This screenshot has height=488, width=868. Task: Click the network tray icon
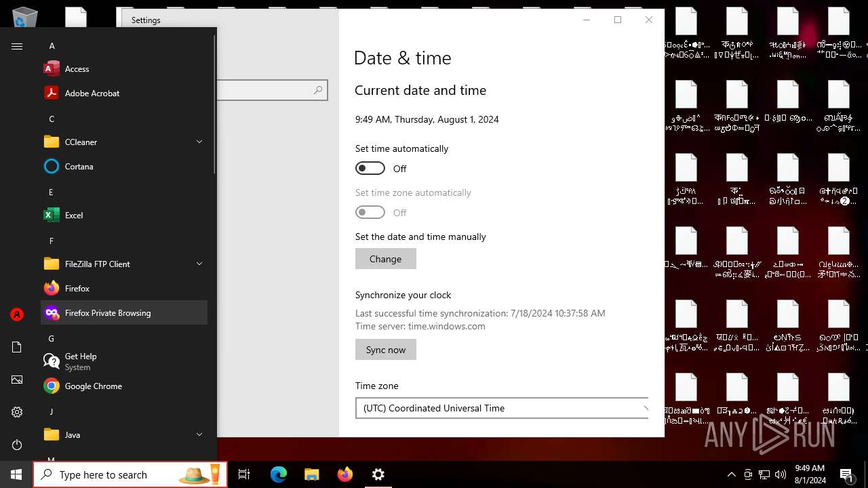point(764,474)
